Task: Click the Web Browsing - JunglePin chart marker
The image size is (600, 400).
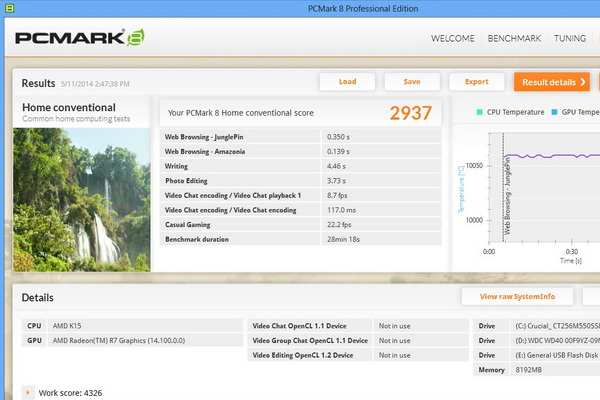Action: click(x=507, y=195)
